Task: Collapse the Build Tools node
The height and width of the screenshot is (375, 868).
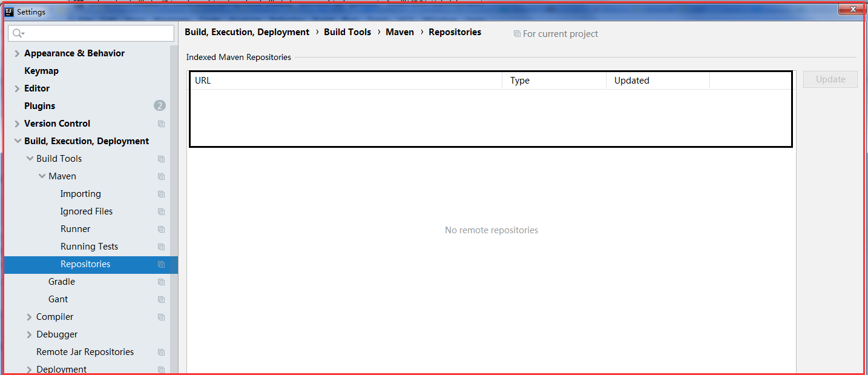Action: click(30, 159)
